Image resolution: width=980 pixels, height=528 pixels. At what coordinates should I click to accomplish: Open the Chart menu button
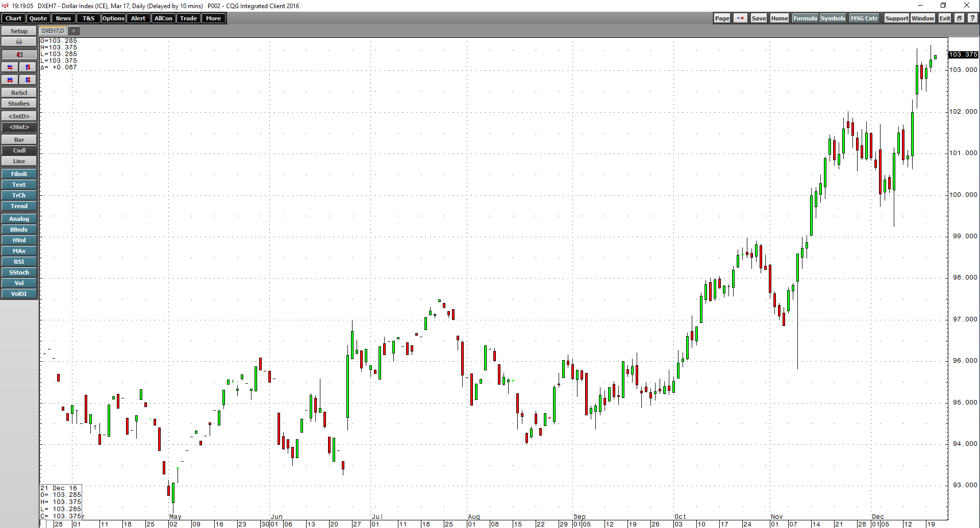coord(13,18)
